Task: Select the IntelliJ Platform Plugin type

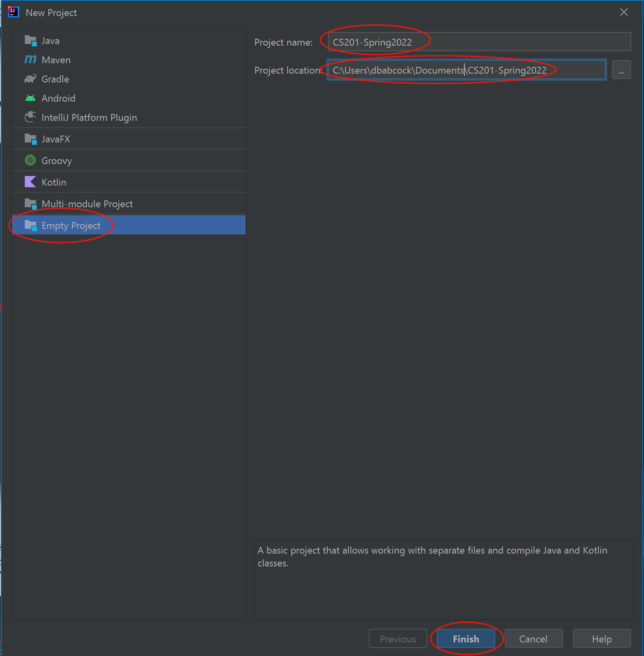Action: (89, 117)
